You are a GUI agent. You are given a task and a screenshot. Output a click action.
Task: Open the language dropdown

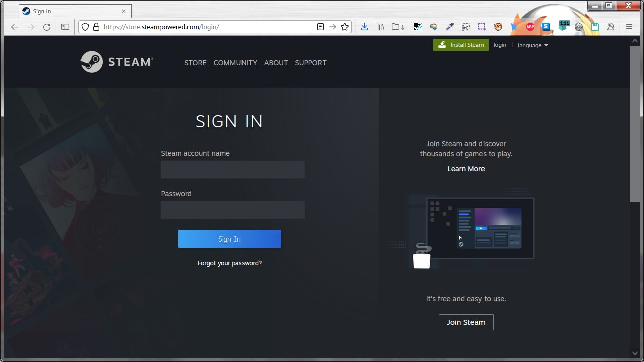[x=533, y=45]
